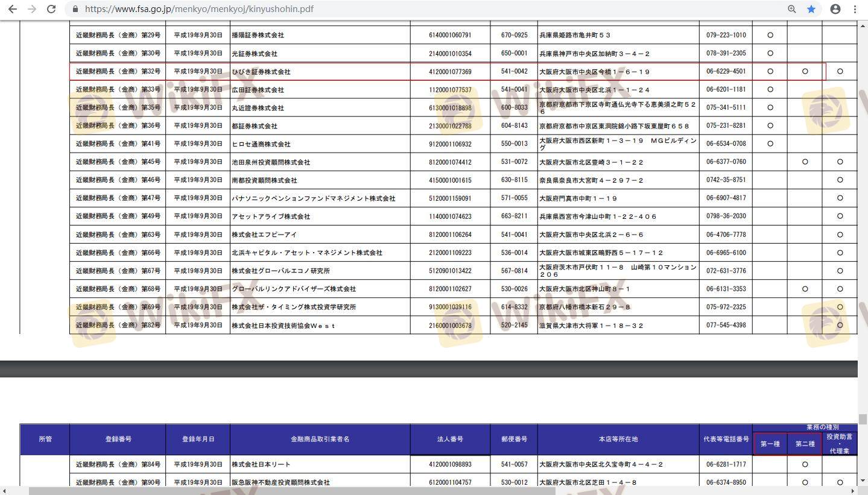Click the 第二種 column header
868x495 pixels.
[x=805, y=444]
